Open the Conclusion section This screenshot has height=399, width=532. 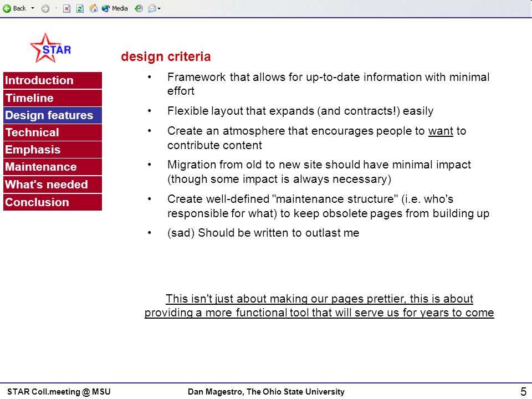[53, 202]
